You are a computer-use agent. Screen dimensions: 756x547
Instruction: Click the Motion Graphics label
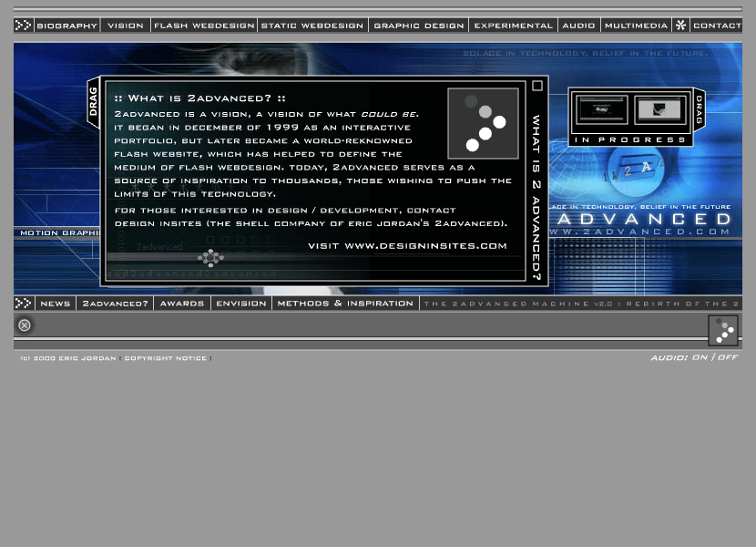[x=59, y=232]
